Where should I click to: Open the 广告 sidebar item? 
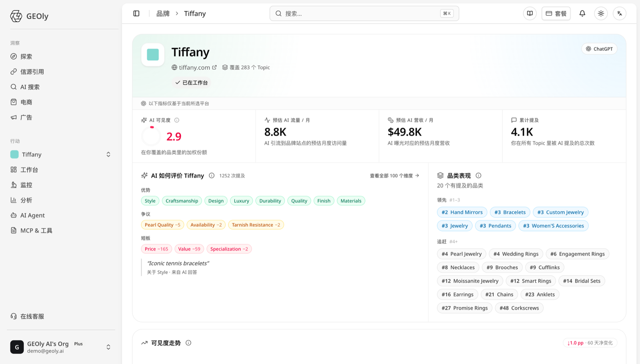tap(61, 117)
